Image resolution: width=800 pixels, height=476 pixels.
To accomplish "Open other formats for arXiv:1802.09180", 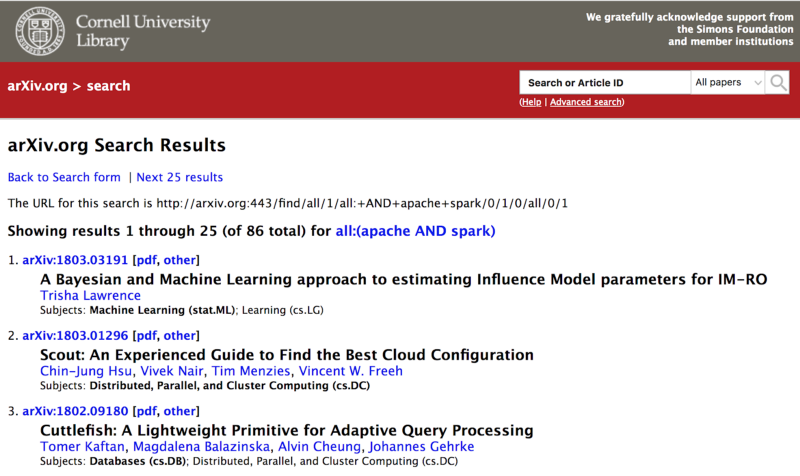I will pyautogui.click(x=180, y=411).
